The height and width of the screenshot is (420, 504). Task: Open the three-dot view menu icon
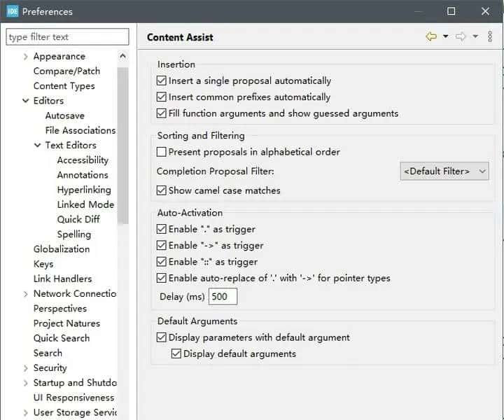(x=490, y=37)
